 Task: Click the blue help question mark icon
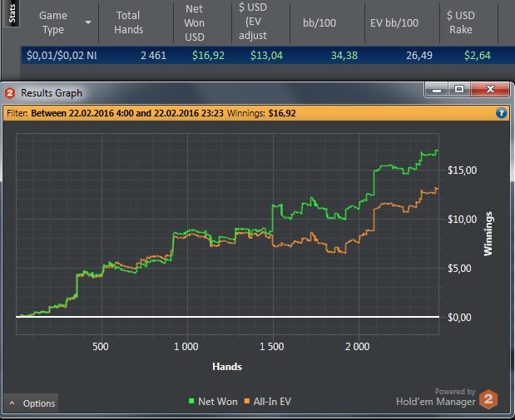(x=501, y=113)
